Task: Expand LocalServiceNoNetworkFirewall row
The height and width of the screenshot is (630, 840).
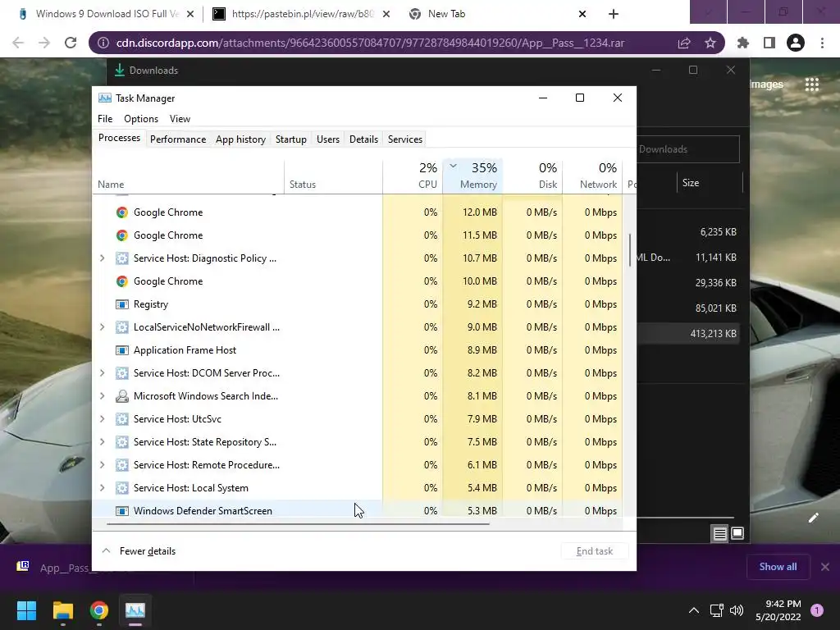Action: (x=102, y=326)
